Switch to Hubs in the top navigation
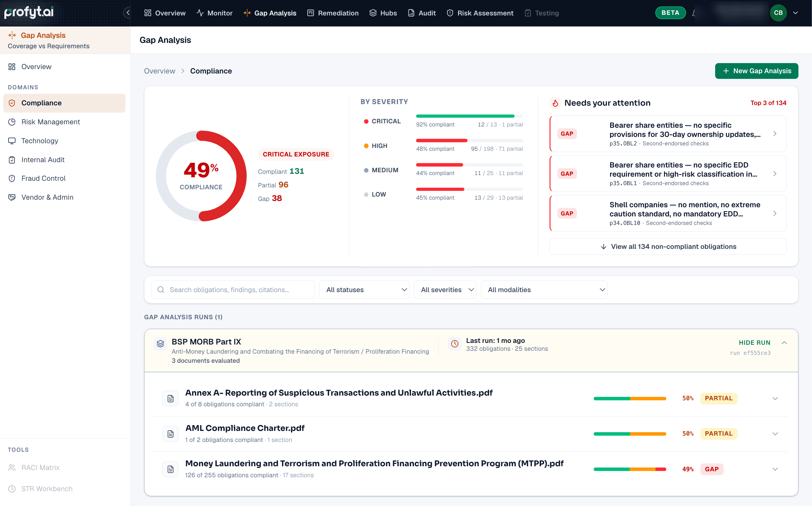Viewport: 812px width, 506px height. tap(383, 13)
